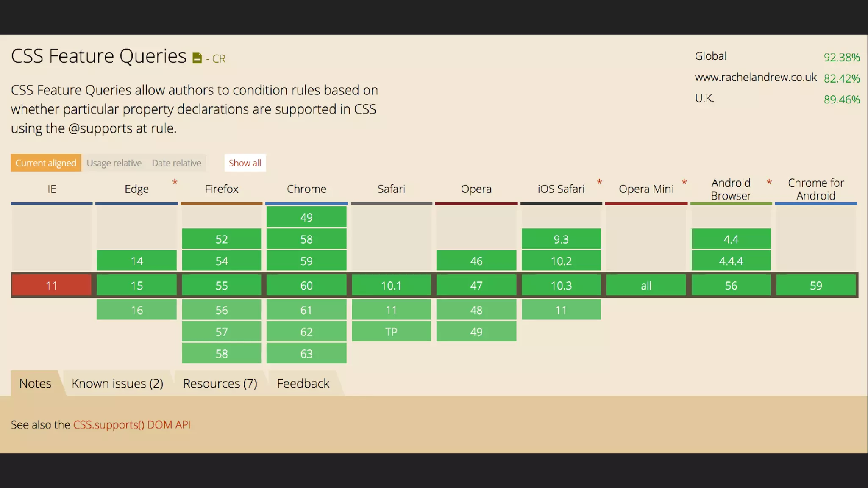This screenshot has width=868, height=488.
Task: Click the Chrome 60 support cell
Action: (306, 286)
